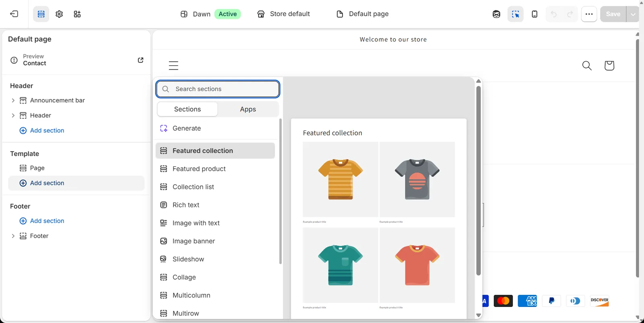Expand the Footer section row
The image size is (644, 323).
coord(13,236)
